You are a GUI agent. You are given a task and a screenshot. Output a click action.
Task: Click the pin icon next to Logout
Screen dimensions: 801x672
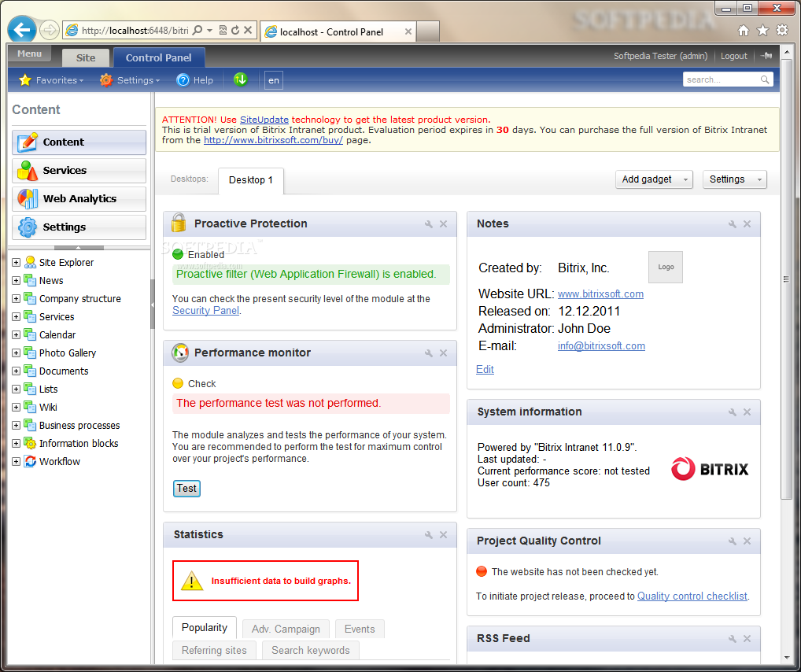pos(766,56)
